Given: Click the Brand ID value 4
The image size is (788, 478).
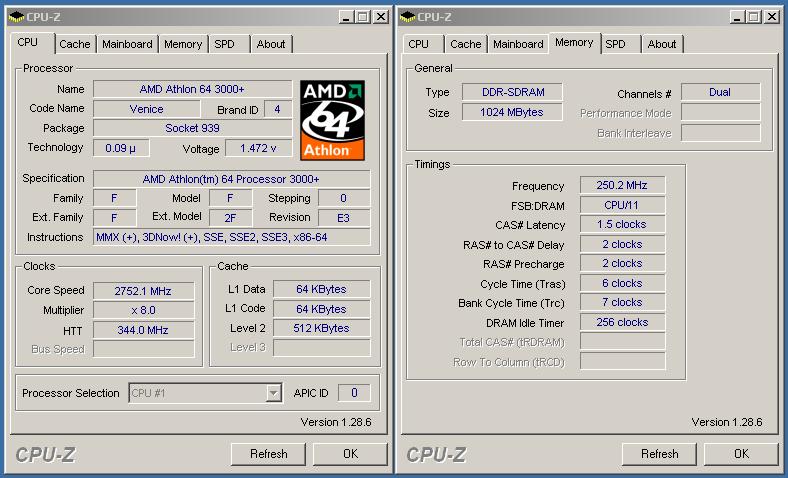Looking at the screenshot, I should [x=277, y=109].
